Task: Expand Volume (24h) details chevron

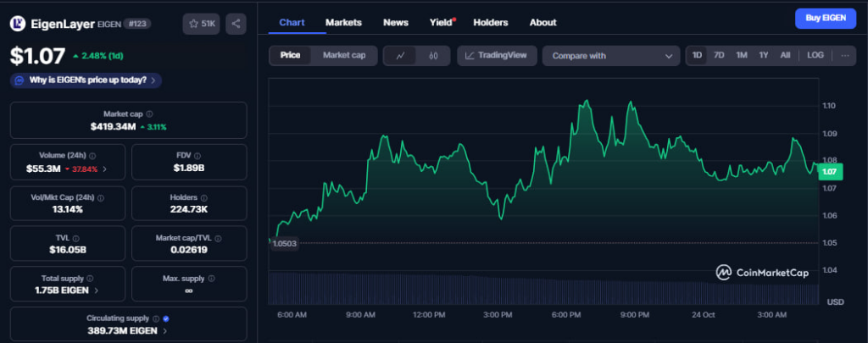Action: pyautogui.click(x=105, y=169)
